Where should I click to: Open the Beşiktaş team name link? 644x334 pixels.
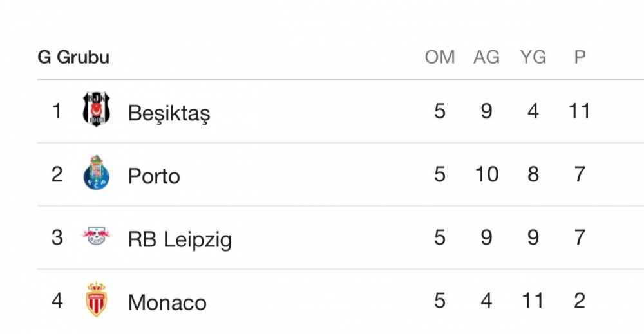[x=169, y=113]
